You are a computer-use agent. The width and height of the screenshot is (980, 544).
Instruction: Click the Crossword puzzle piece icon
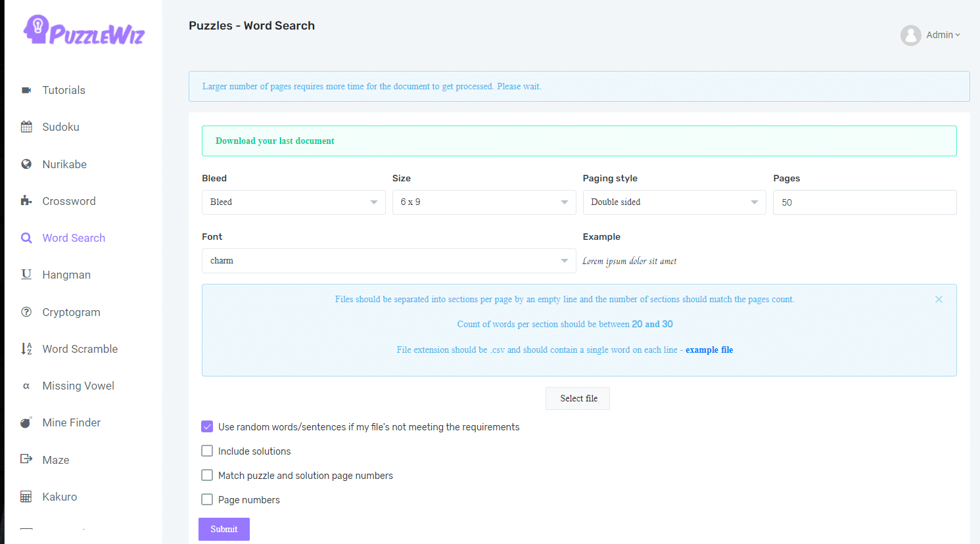tap(26, 201)
